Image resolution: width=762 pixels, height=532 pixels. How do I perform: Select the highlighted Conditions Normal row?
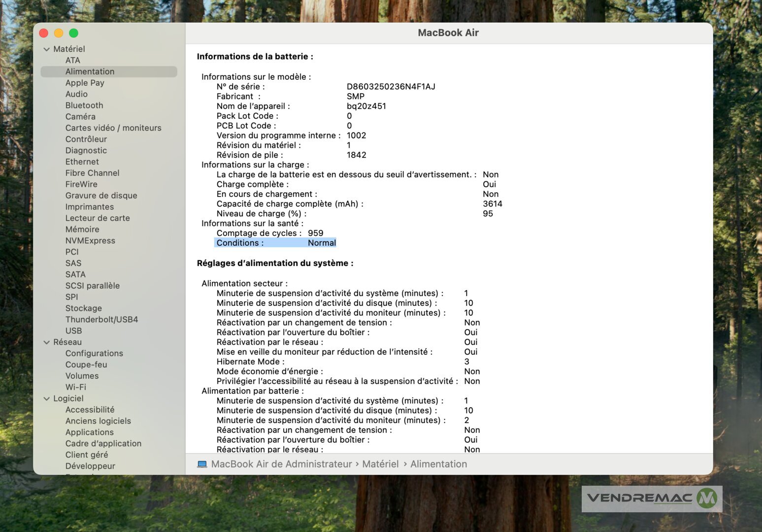[x=276, y=243]
